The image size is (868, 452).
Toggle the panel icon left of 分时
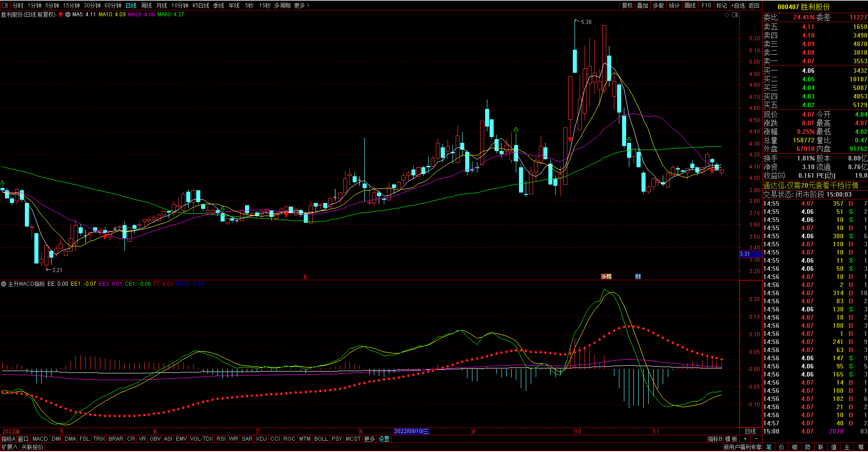coord(5,5)
